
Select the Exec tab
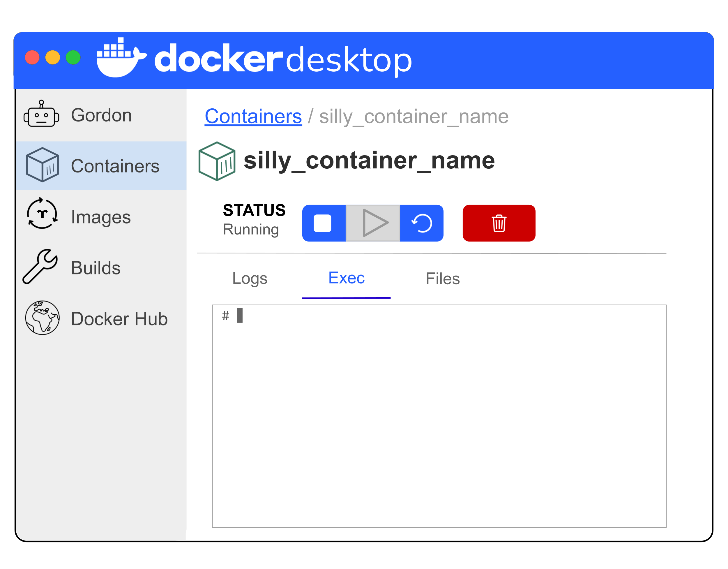click(x=346, y=278)
